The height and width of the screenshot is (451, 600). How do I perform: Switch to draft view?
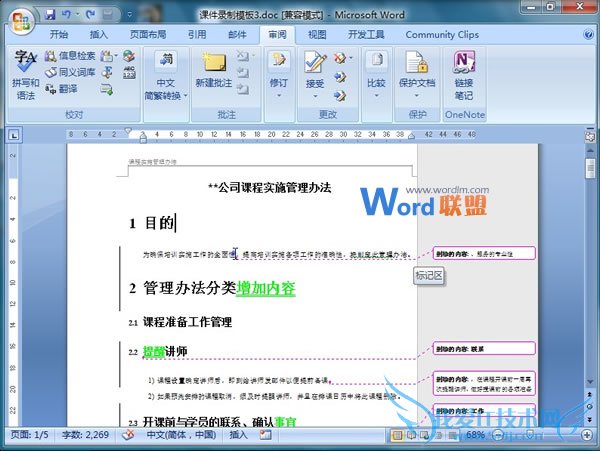[452, 435]
